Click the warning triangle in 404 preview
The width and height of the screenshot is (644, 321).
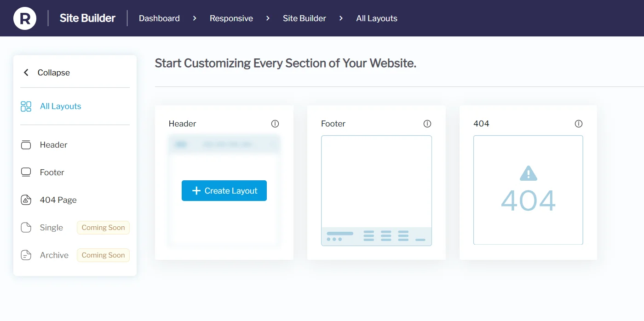(x=529, y=173)
